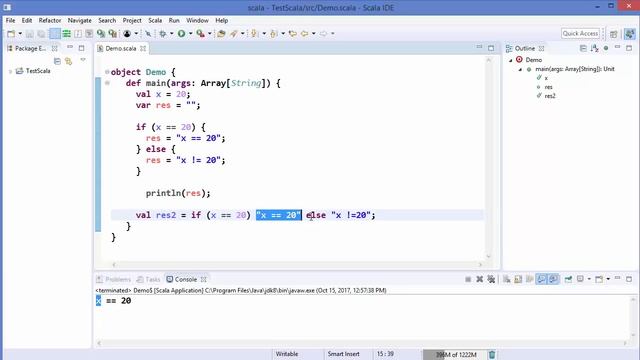This screenshot has width=640, height=360.
Task: Click the Open Type folder icon
Action: (x=221, y=34)
